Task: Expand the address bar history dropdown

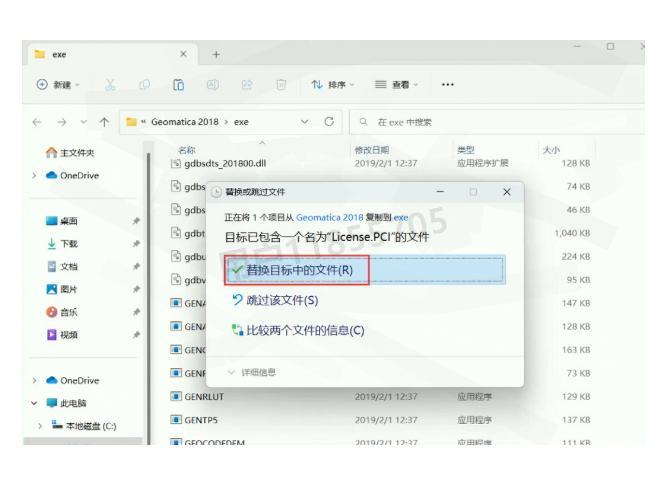Action: coord(305,122)
